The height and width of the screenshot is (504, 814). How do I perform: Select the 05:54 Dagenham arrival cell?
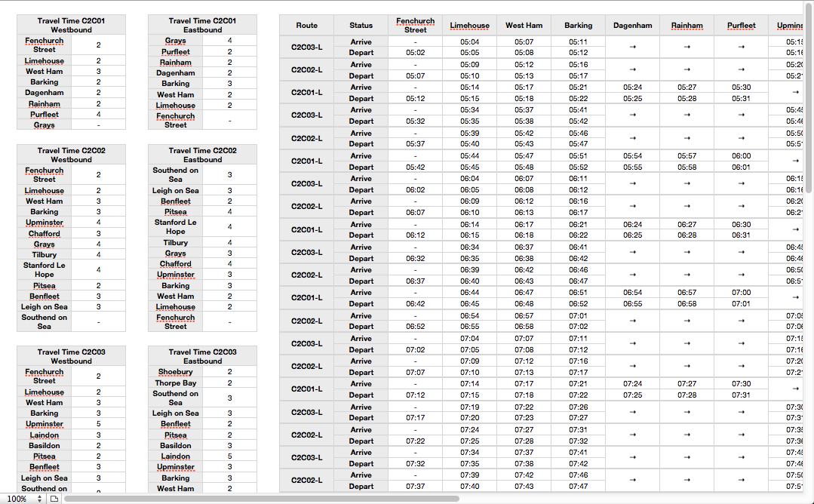point(632,155)
